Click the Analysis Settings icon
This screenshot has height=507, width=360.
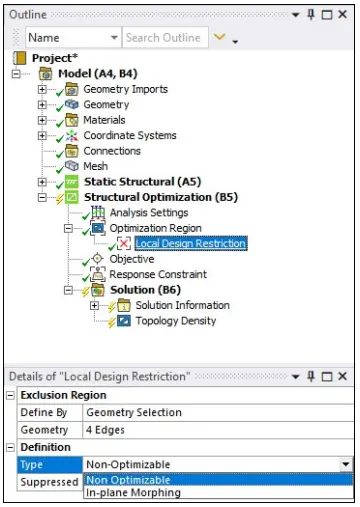[98, 212]
